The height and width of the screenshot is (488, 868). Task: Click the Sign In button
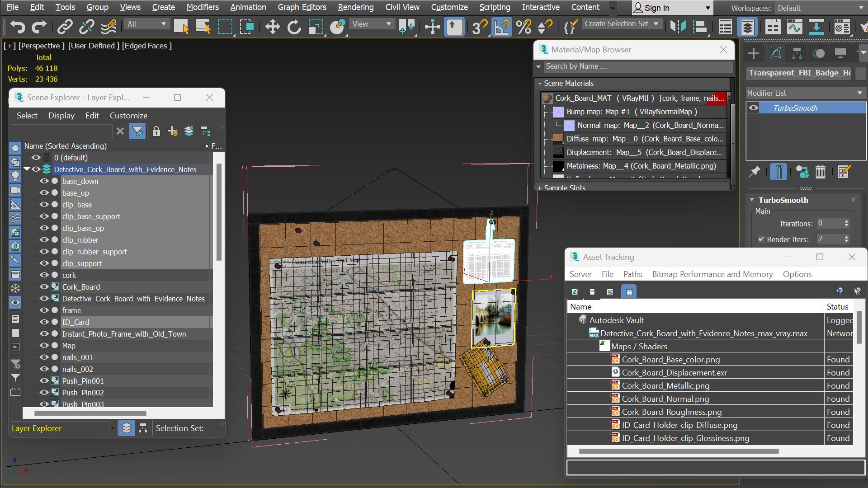pyautogui.click(x=672, y=8)
